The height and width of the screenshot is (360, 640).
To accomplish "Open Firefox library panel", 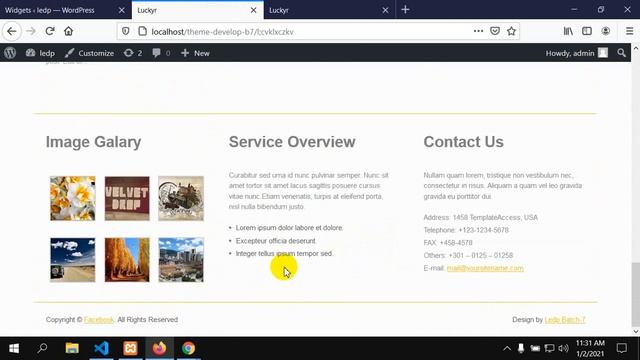I will 568,31.
